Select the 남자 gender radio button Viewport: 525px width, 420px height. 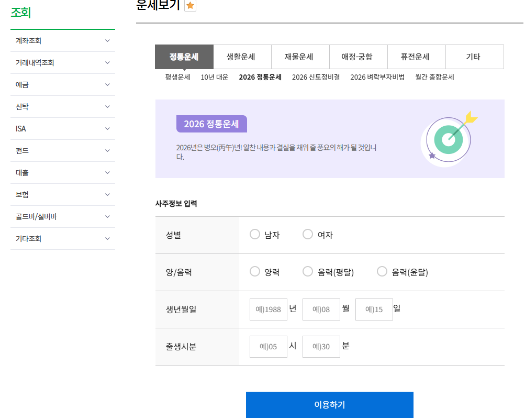(x=255, y=234)
